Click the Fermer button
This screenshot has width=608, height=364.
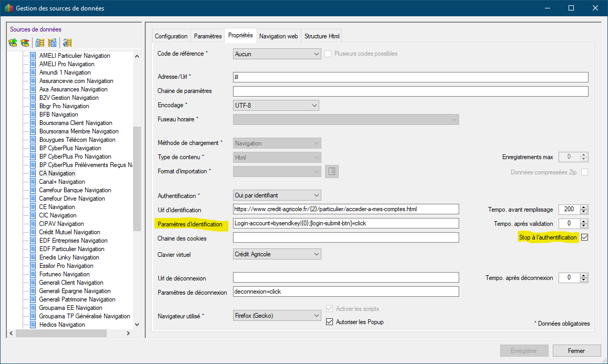click(576, 351)
